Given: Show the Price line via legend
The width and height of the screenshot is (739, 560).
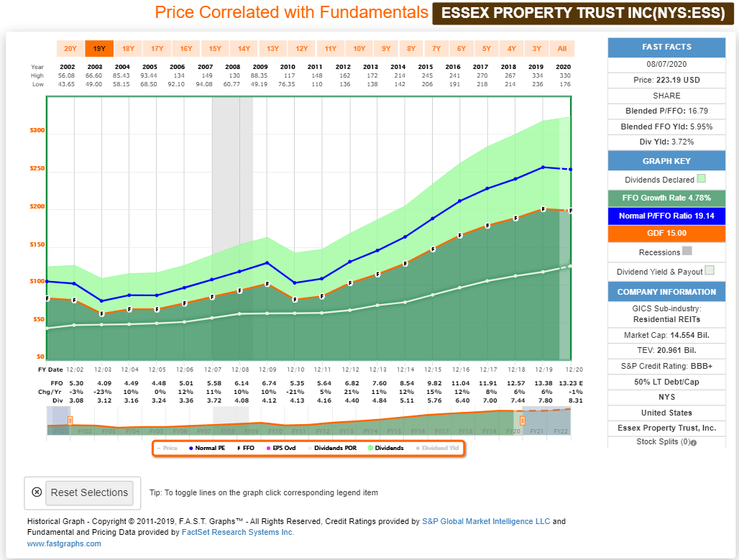Looking at the screenshot, I should (167, 449).
